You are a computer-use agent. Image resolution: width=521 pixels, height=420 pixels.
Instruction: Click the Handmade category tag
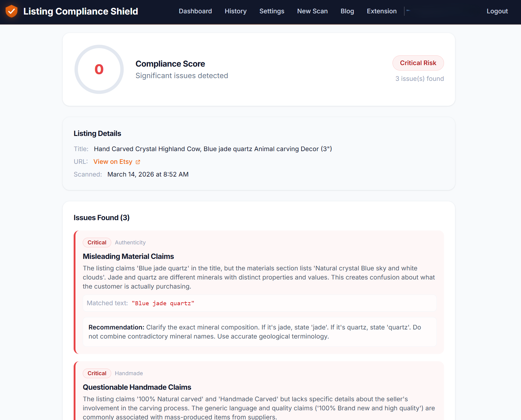tap(129, 373)
